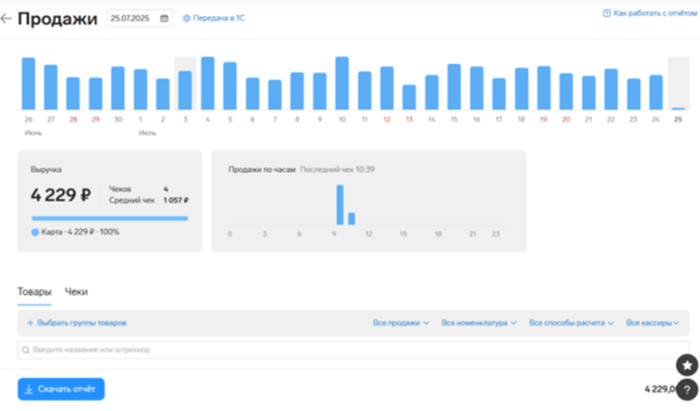Click the question mark help round button
This screenshot has height=411, width=700.
coord(687,390)
